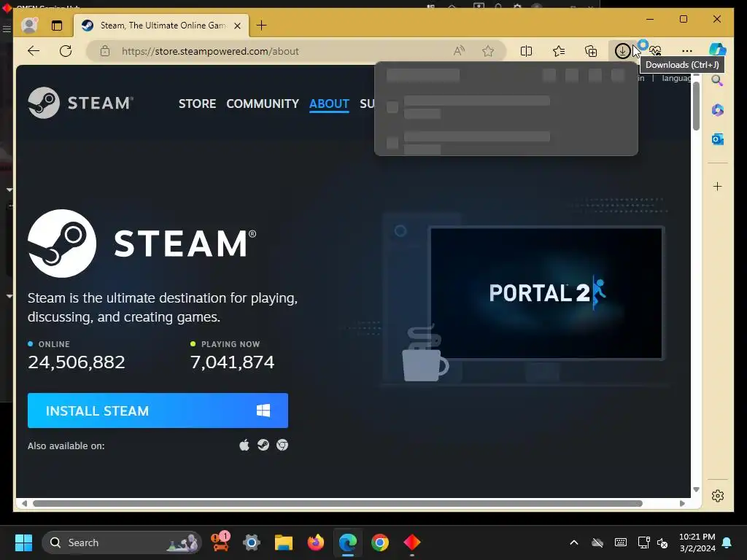Image resolution: width=747 pixels, height=560 pixels.
Task: Open notifications bell icon
Action: tap(727, 542)
